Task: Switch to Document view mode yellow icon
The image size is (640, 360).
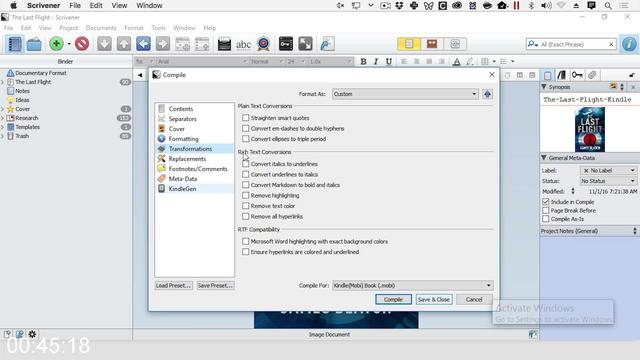Action: 409,44
